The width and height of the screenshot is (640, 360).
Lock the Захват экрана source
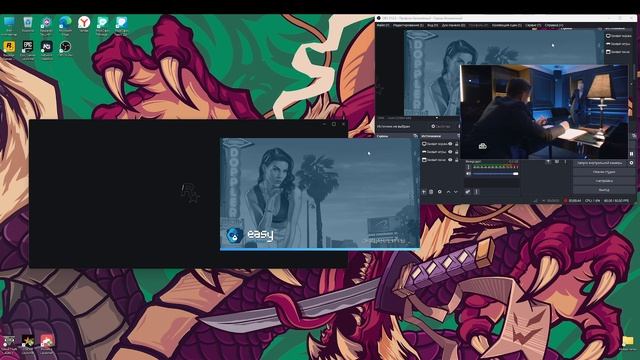point(457,144)
